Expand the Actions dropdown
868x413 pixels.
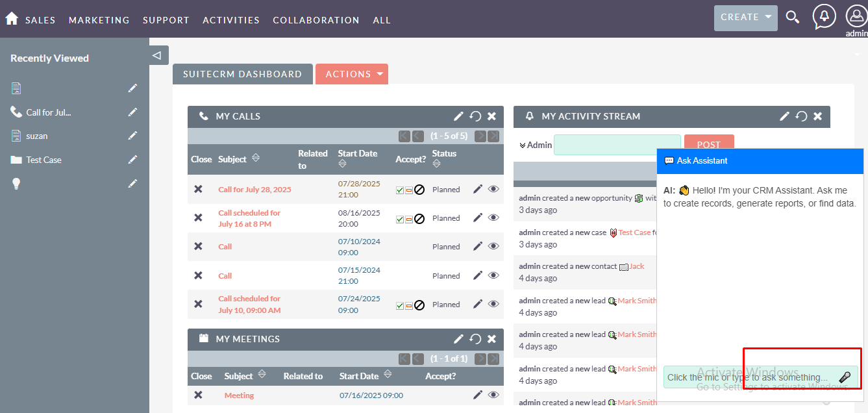(351, 74)
